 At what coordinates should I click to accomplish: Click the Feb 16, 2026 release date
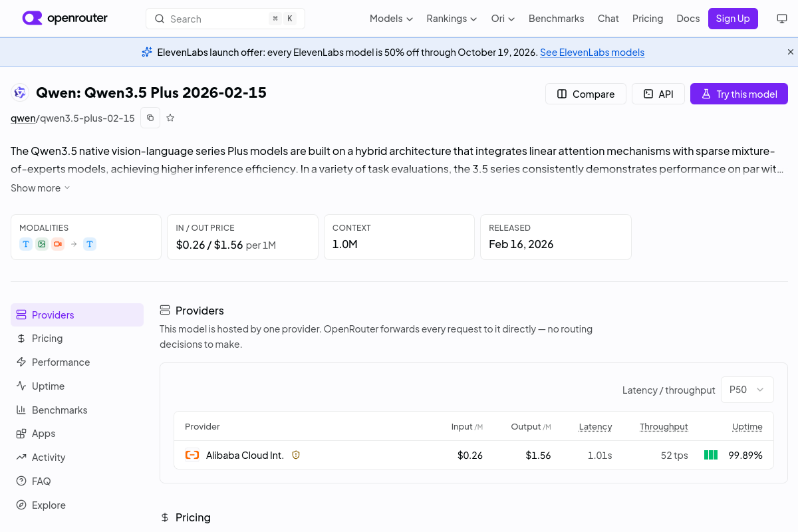[521, 244]
